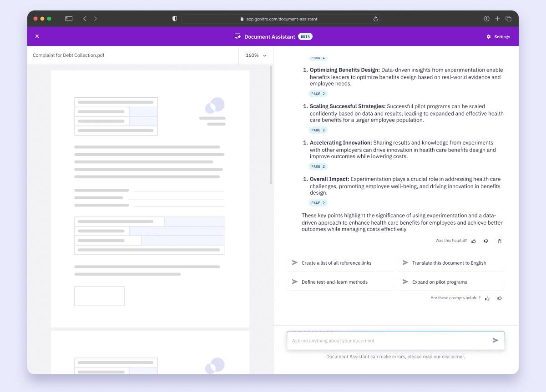Choose "Translate this document to English" prompt
Screen dimensions: 546x392
451,263
